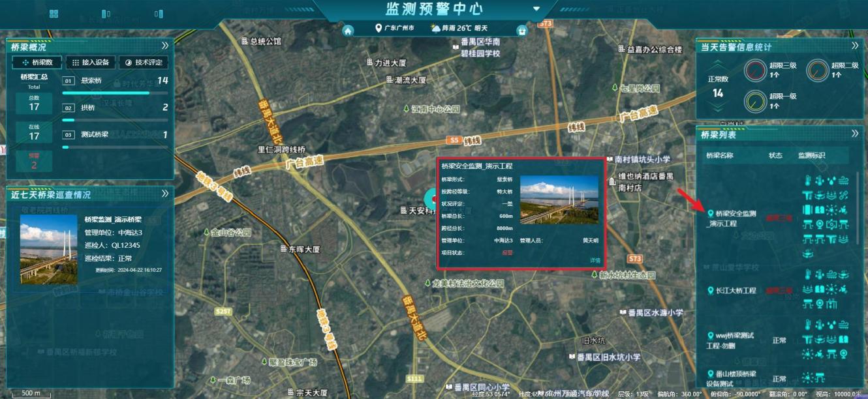Collapse the 桥梁概况 panel
This screenshot has height=399, width=868.
pyautogui.click(x=165, y=46)
